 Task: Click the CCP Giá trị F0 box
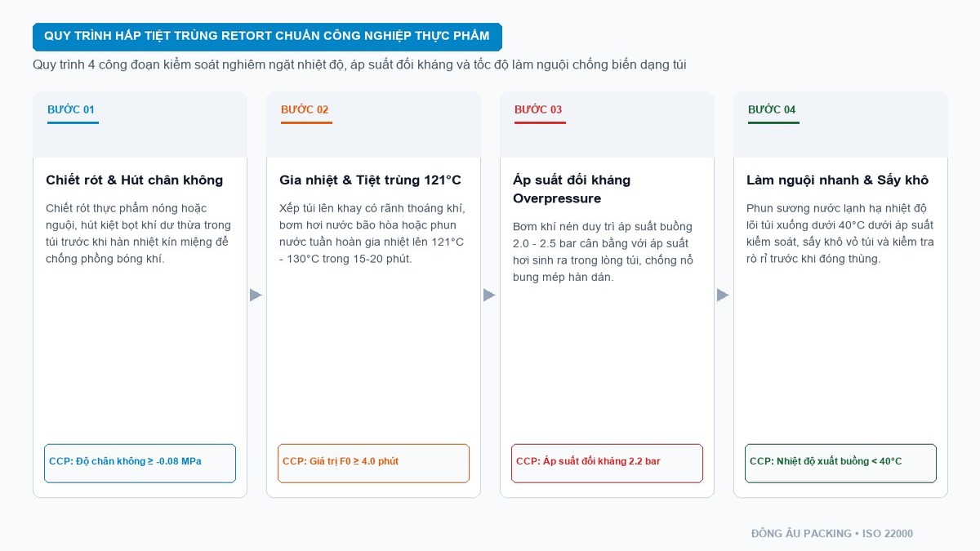point(373,463)
